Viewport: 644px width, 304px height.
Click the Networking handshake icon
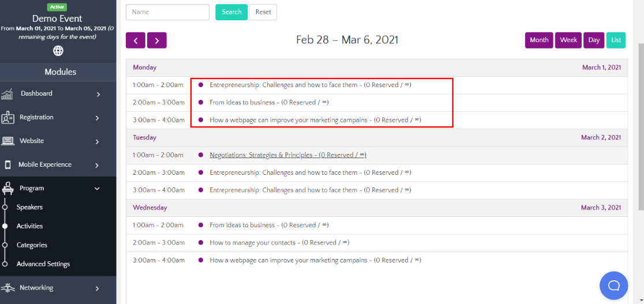click(x=8, y=288)
